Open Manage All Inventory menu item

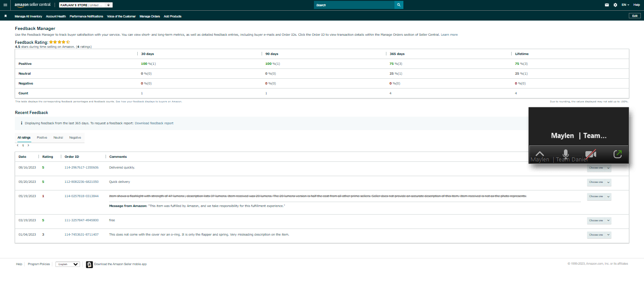28,16
